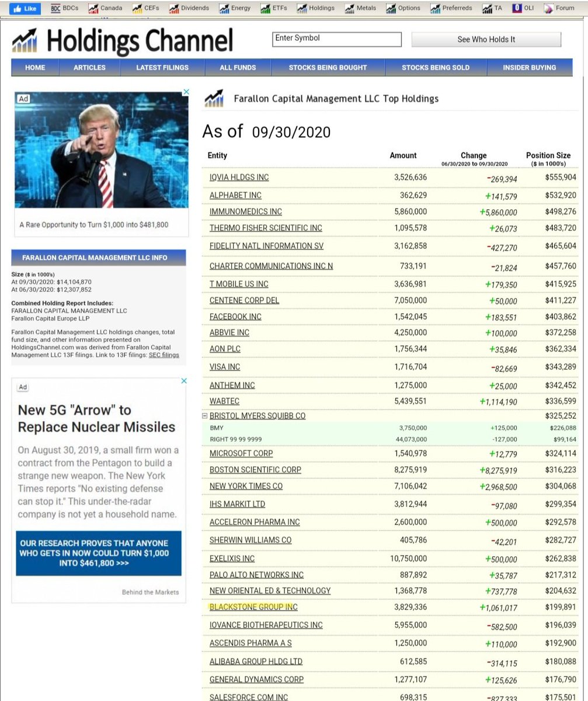Screen dimensions: 588x701
Task: Open NEW YORK TIMES CO link
Action: tap(246, 486)
